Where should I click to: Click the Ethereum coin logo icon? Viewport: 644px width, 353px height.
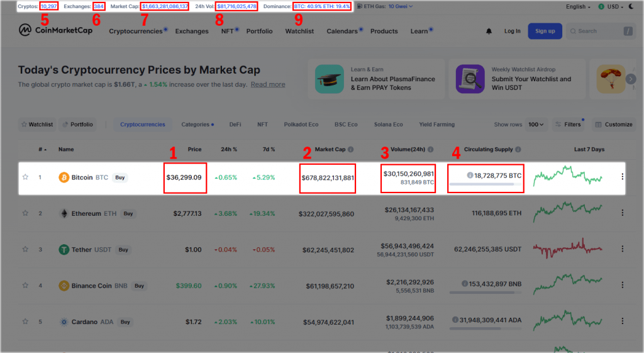pyautogui.click(x=64, y=214)
